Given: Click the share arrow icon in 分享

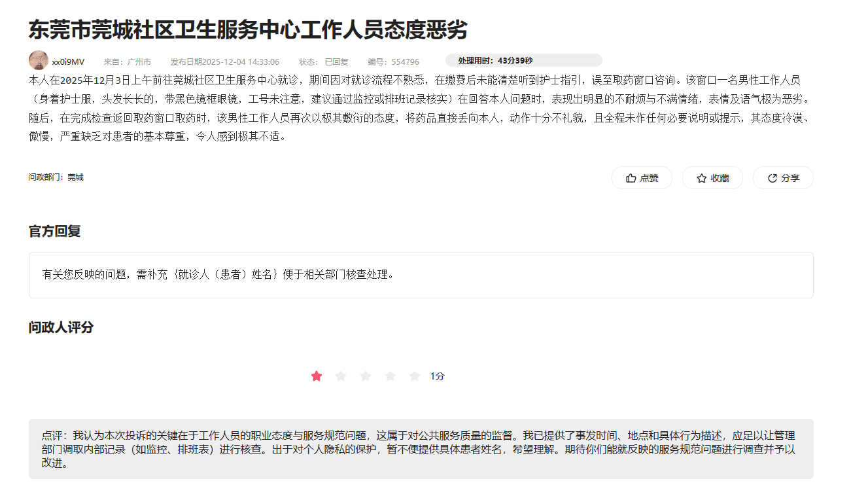Looking at the screenshot, I should click(772, 178).
